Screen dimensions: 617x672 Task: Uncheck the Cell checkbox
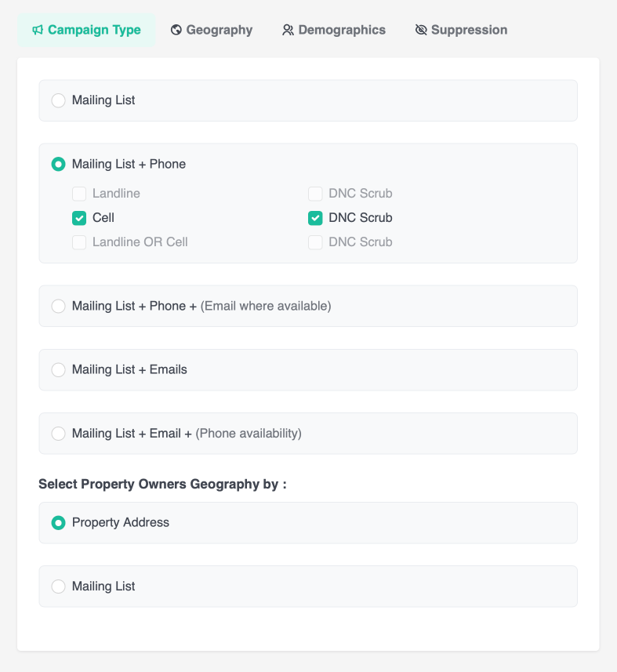coord(79,218)
